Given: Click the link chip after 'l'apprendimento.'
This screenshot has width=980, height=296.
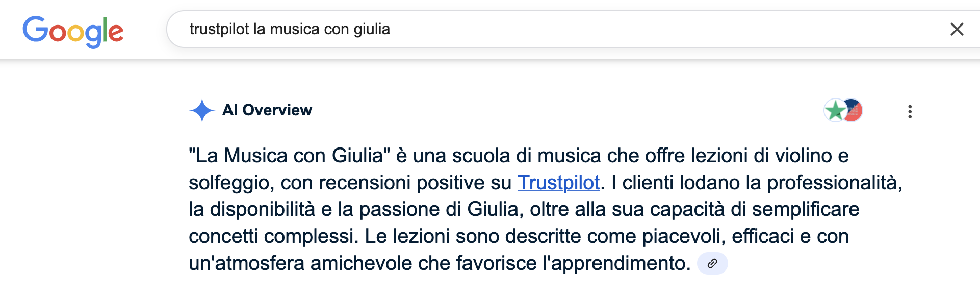Looking at the screenshot, I should pyautogui.click(x=712, y=263).
